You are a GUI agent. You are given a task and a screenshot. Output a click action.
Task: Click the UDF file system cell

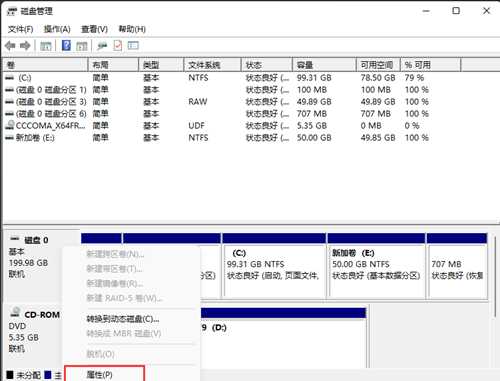(x=196, y=126)
